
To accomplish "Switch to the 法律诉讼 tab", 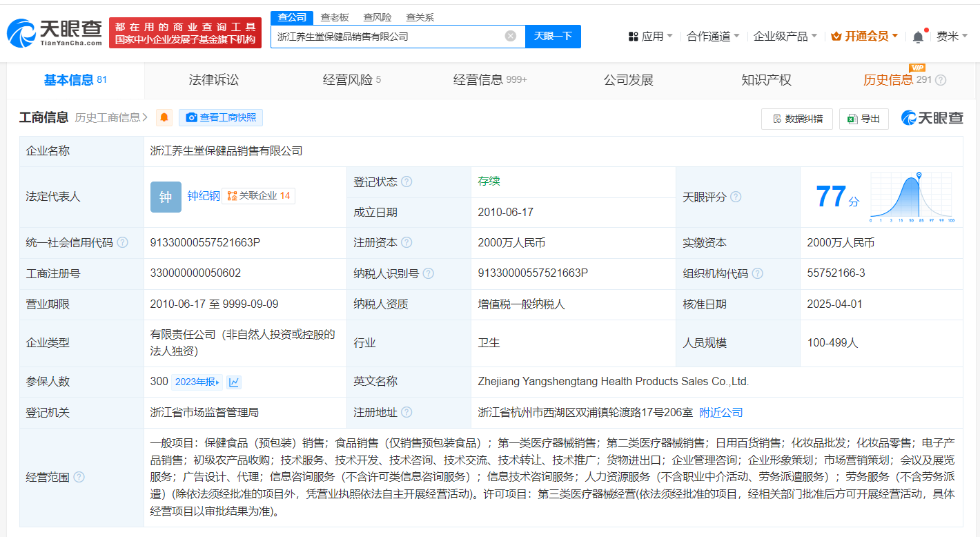I will coord(213,80).
